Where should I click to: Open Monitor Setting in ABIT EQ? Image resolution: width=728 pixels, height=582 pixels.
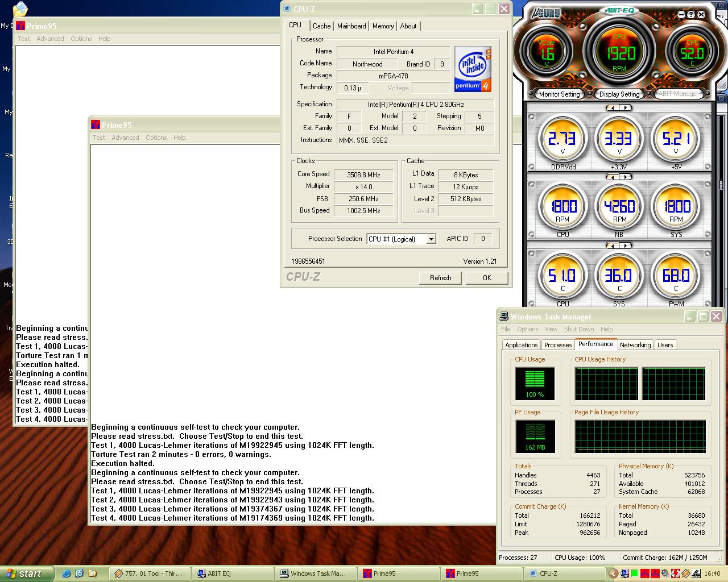tap(559, 94)
